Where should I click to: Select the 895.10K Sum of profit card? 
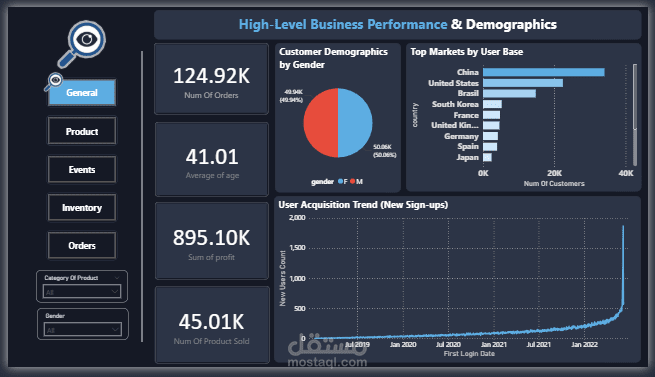pyautogui.click(x=212, y=241)
